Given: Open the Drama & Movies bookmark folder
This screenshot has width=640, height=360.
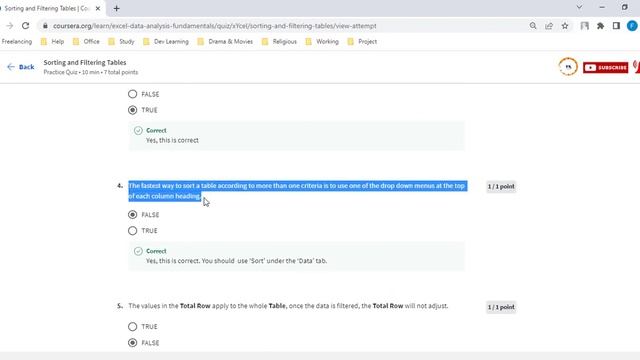Looking at the screenshot, I should [x=225, y=42].
